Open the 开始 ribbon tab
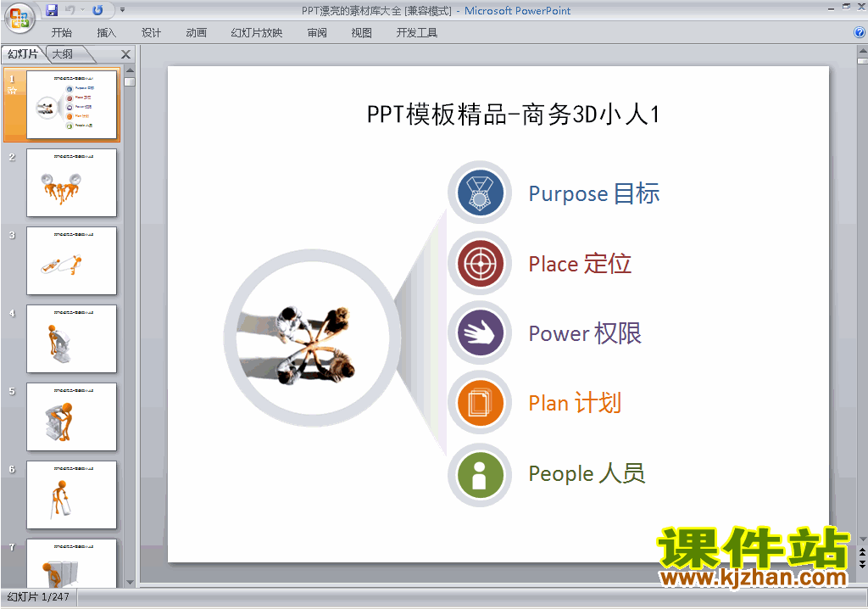Image resolution: width=868 pixels, height=609 pixels. [x=61, y=33]
